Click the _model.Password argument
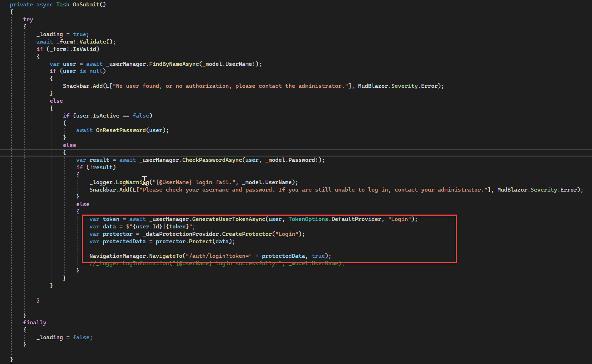The height and width of the screenshot is (364, 592). [292, 160]
